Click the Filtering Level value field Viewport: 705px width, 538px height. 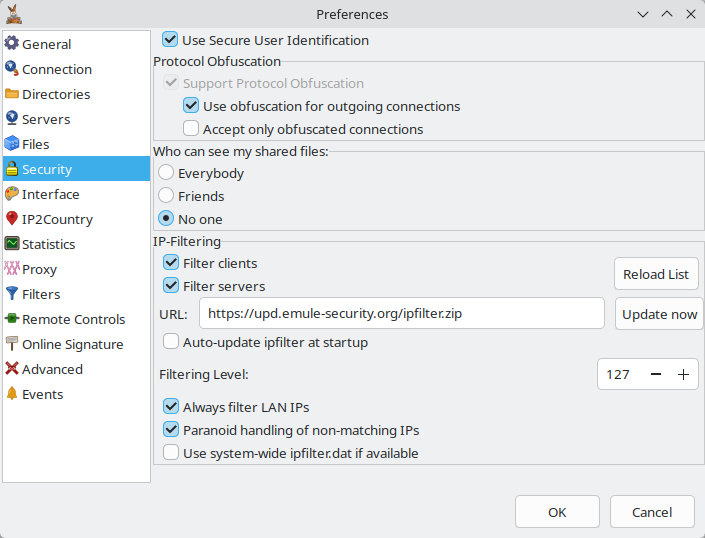[x=620, y=374]
